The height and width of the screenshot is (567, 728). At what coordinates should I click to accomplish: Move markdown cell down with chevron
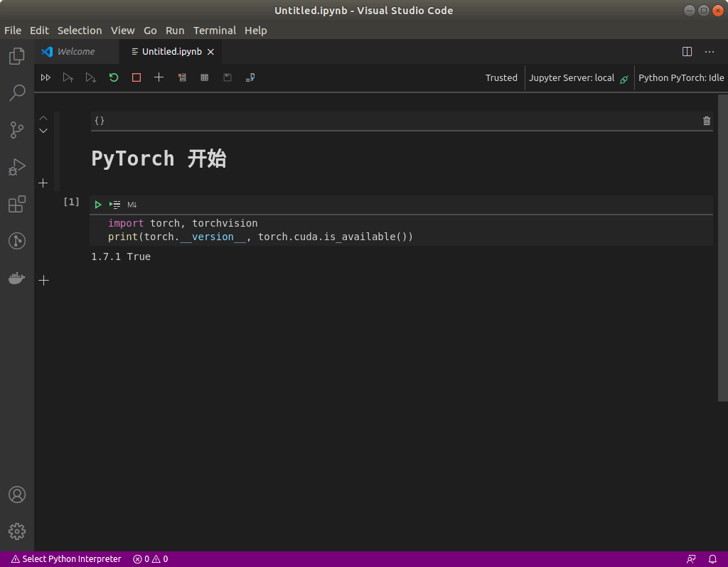(x=43, y=131)
